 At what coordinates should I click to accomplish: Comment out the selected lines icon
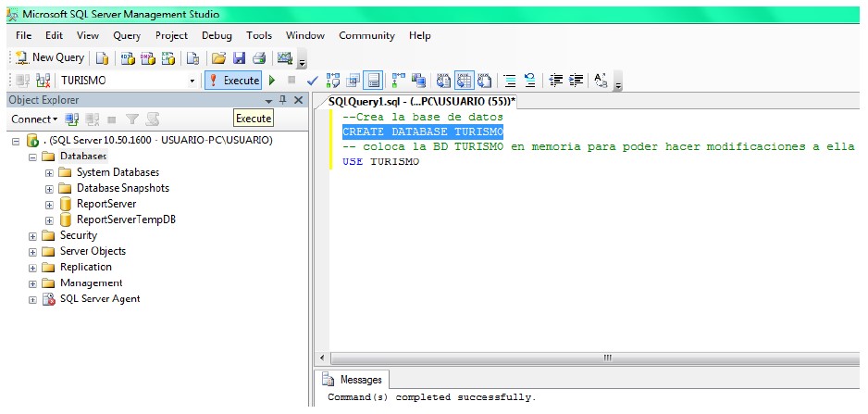(510, 81)
